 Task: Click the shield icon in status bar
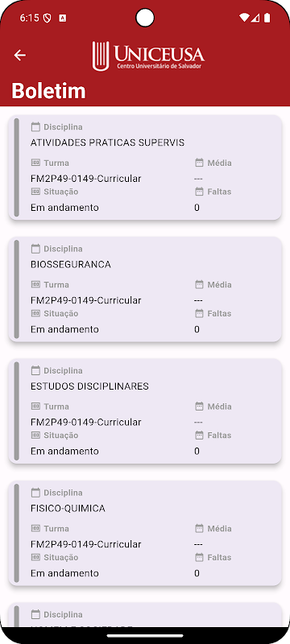(48, 18)
